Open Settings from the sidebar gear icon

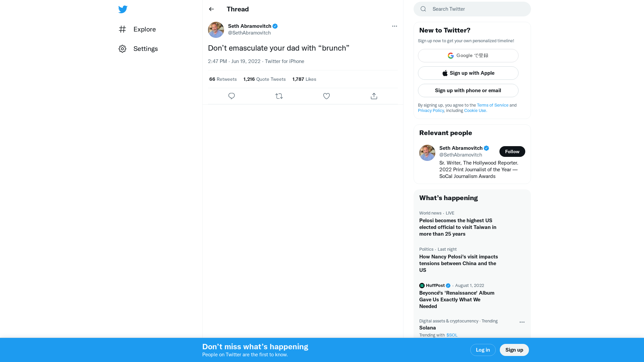tap(122, 49)
